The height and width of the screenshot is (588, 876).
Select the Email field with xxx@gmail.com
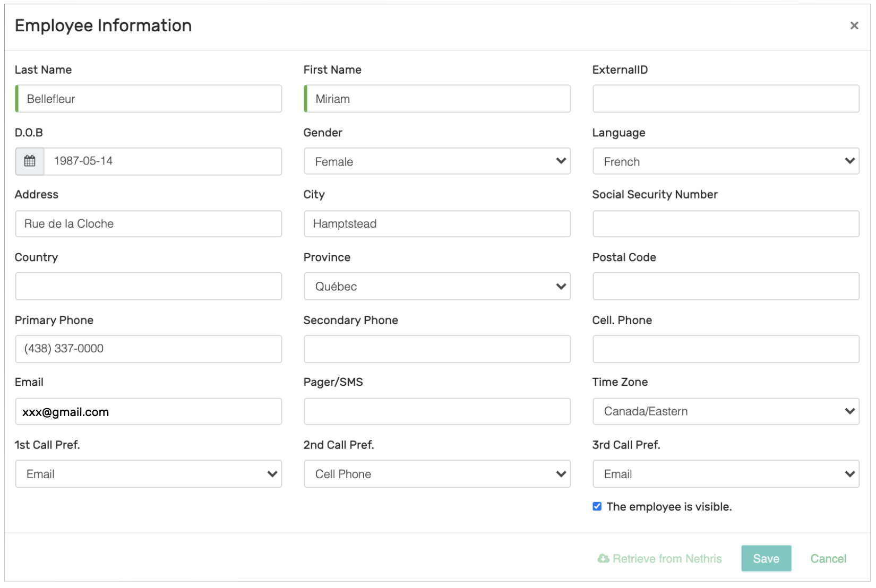tap(149, 412)
